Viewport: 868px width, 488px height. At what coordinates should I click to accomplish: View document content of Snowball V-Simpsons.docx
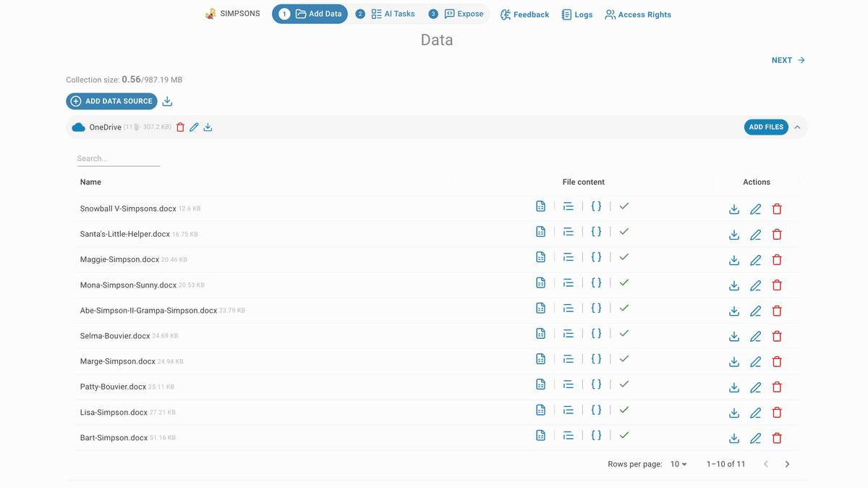540,206
